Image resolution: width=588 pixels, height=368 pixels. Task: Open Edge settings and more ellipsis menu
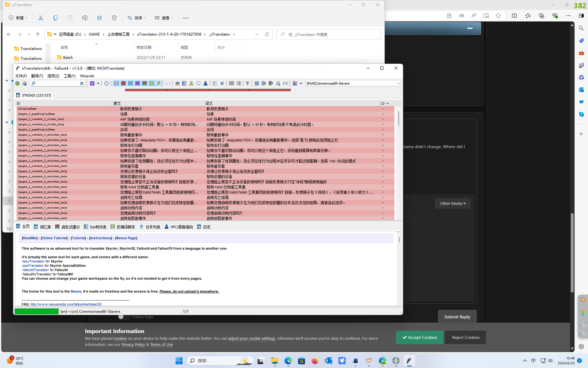click(x=568, y=16)
